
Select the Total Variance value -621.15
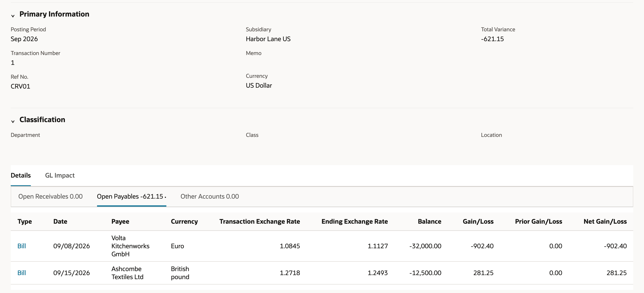(x=492, y=39)
